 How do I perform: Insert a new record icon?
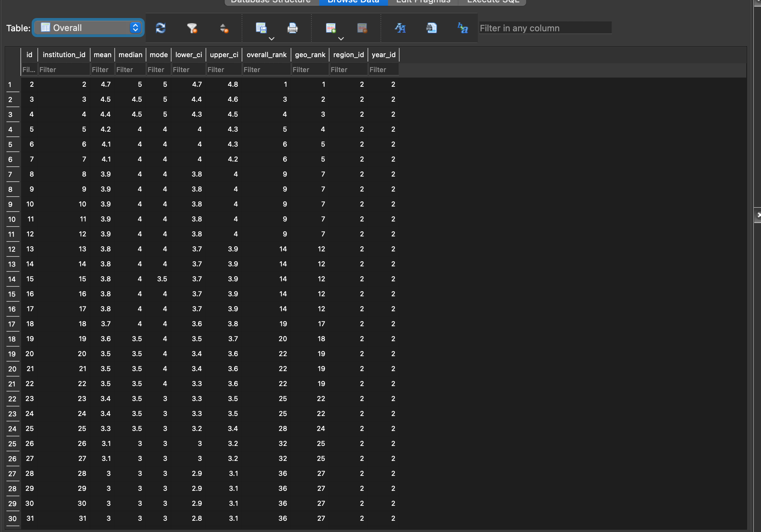(x=330, y=28)
